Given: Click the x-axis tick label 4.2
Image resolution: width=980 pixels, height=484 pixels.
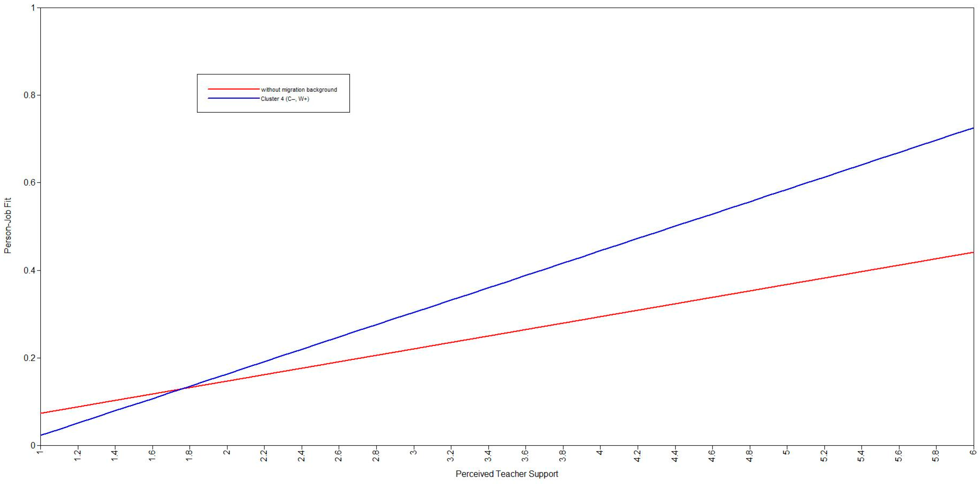Looking at the screenshot, I should pyautogui.click(x=637, y=455).
